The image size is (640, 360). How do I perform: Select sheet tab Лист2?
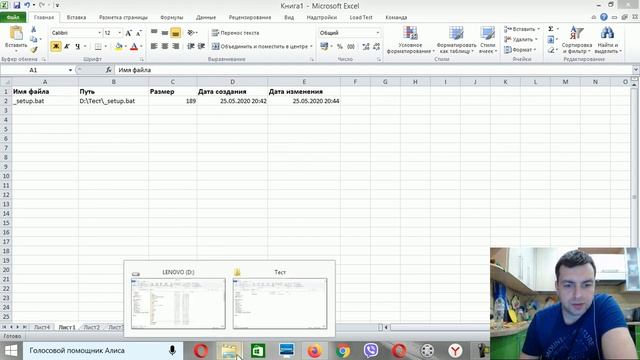[x=92, y=327]
